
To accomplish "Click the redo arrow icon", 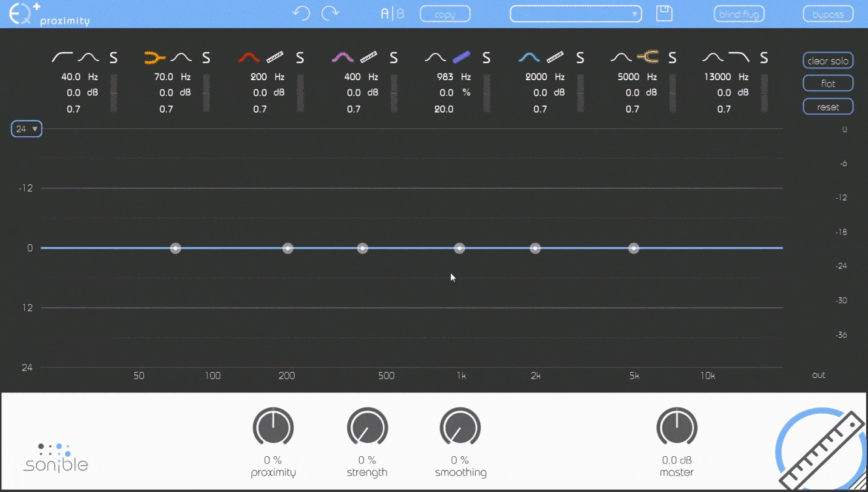I will click(x=330, y=14).
